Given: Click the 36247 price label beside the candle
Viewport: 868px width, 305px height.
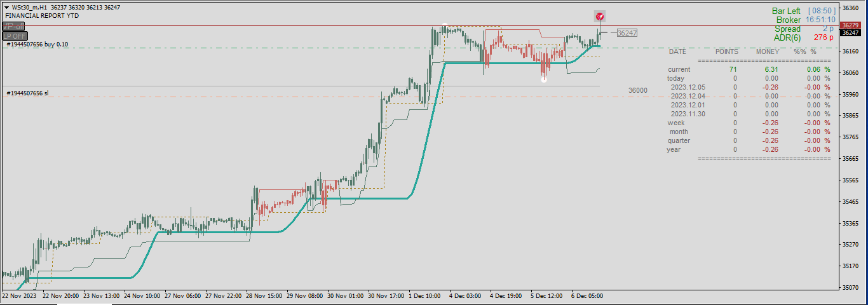Looking at the screenshot, I should (x=627, y=32).
